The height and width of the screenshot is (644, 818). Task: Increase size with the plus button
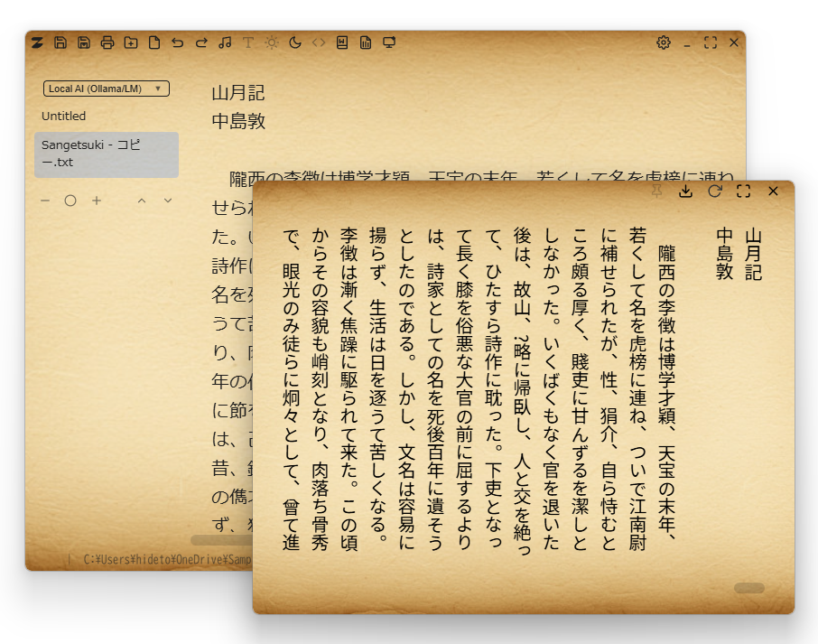[97, 201]
